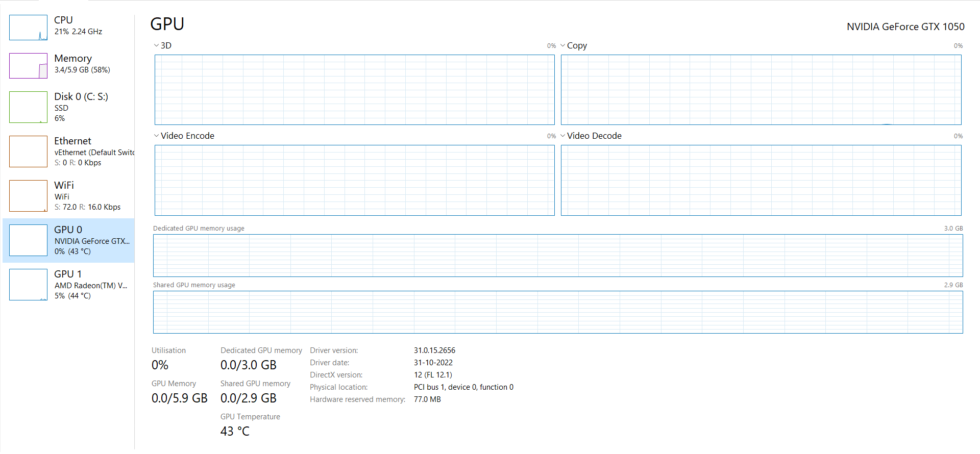980x454 pixels.
Task: Click the driver date value 31-10-2022
Action: tap(433, 363)
